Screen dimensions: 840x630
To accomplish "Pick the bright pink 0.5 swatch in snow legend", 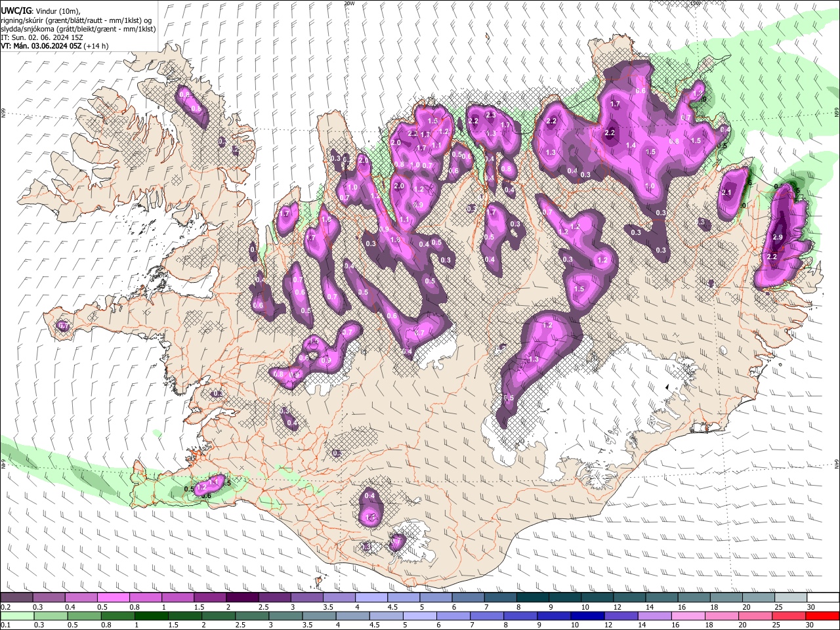I will (x=113, y=598).
